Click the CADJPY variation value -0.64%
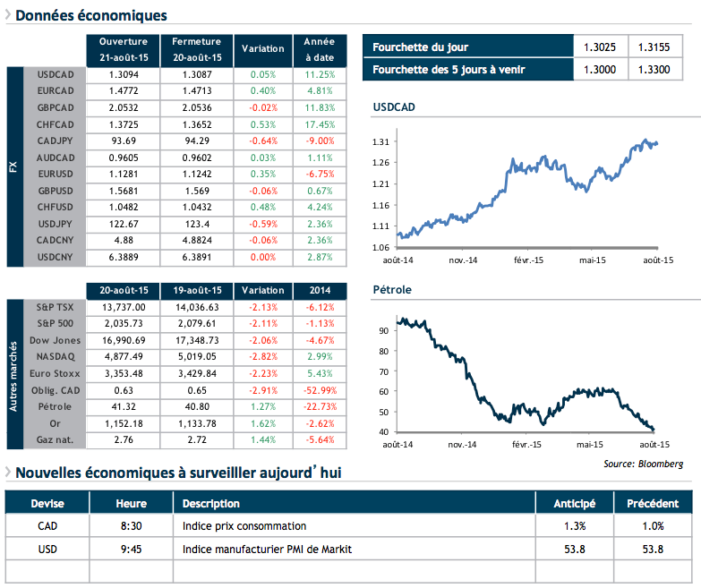Screen dimensions: 701x588 (263, 140)
